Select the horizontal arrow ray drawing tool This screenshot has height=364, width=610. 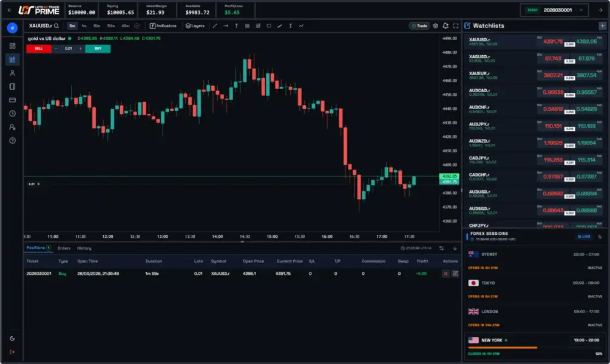[226, 26]
